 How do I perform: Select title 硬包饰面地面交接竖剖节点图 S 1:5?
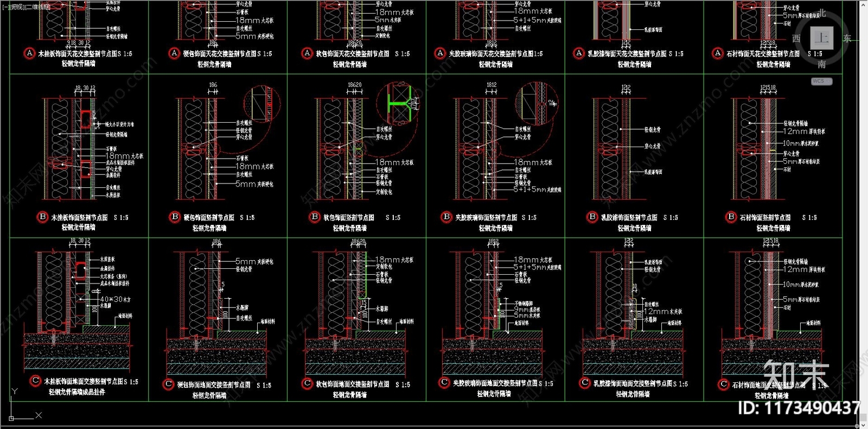click(224, 385)
